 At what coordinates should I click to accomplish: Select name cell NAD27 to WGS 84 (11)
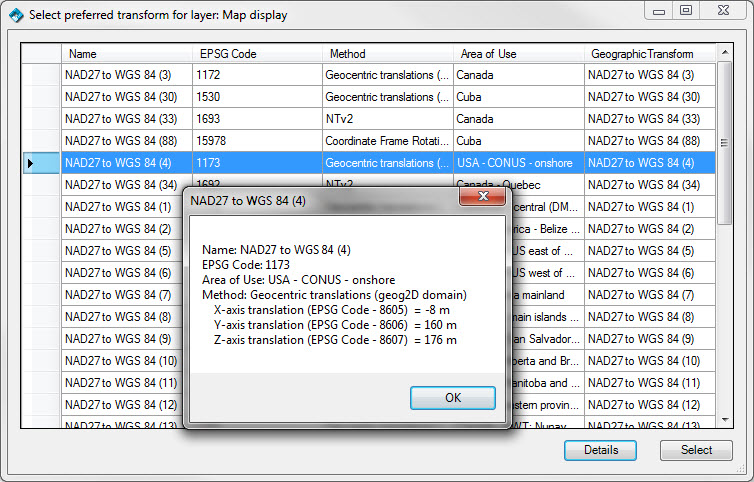(122, 383)
